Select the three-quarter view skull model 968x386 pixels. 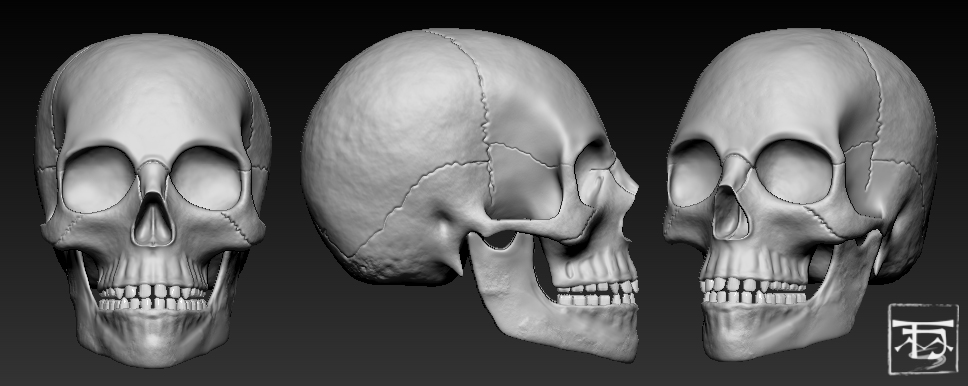click(801, 195)
